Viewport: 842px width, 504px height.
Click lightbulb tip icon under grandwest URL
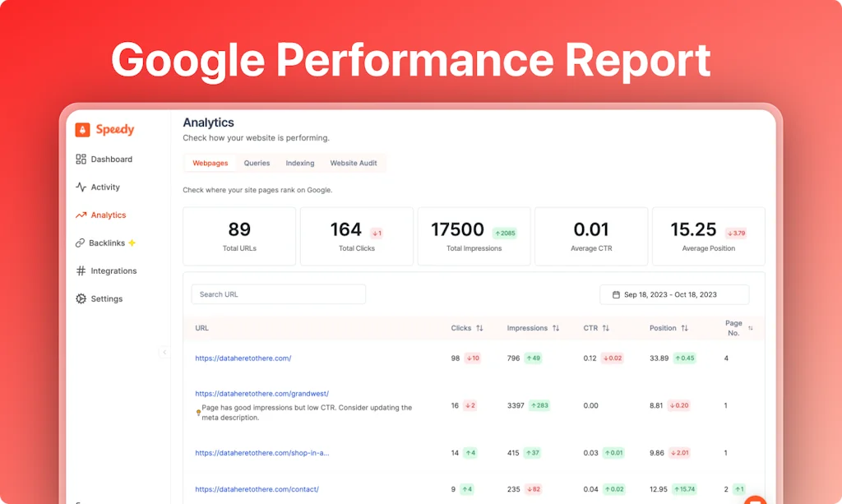pos(198,412)
